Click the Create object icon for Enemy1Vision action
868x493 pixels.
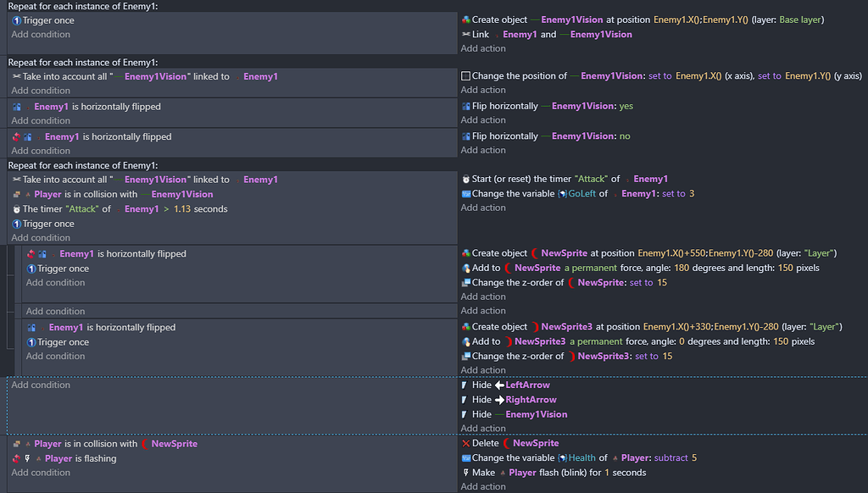coord(466,20)
